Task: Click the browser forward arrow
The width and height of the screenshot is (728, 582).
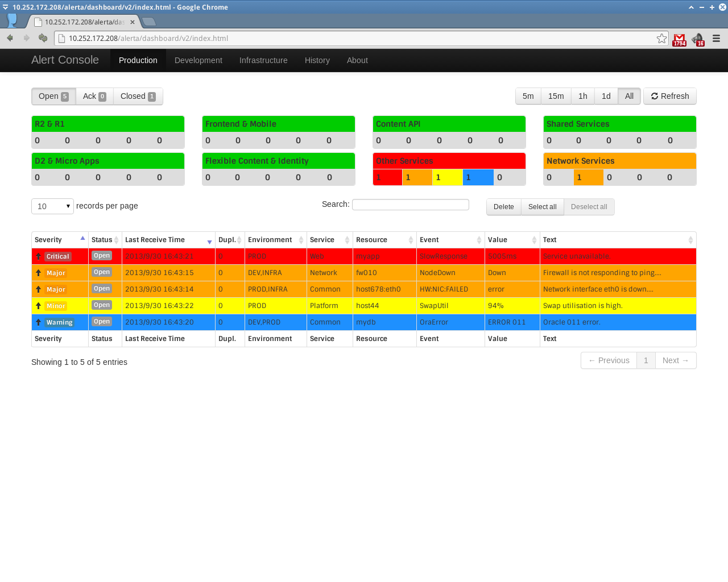Action: coord(26,38)
